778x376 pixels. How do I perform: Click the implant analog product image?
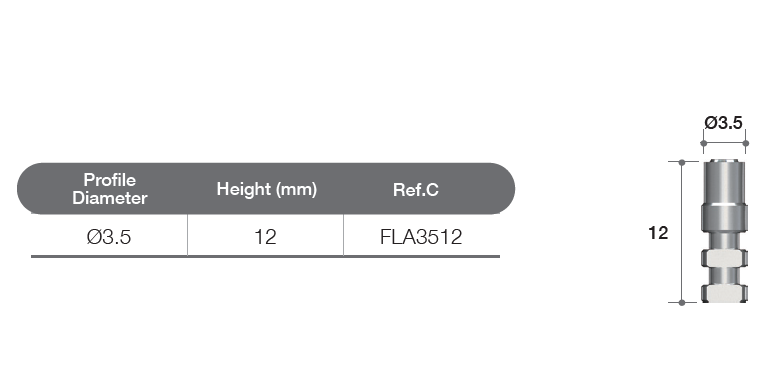[x=724, y=231]
